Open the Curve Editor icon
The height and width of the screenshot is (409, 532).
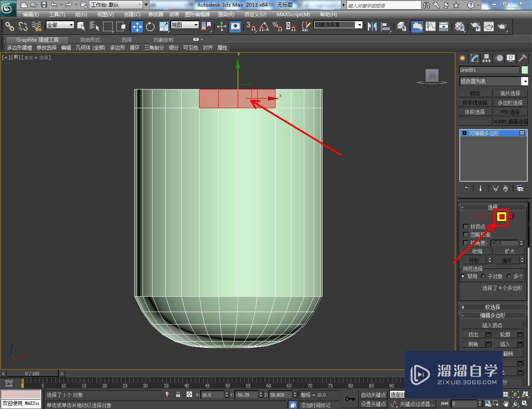tap(431, 26)
